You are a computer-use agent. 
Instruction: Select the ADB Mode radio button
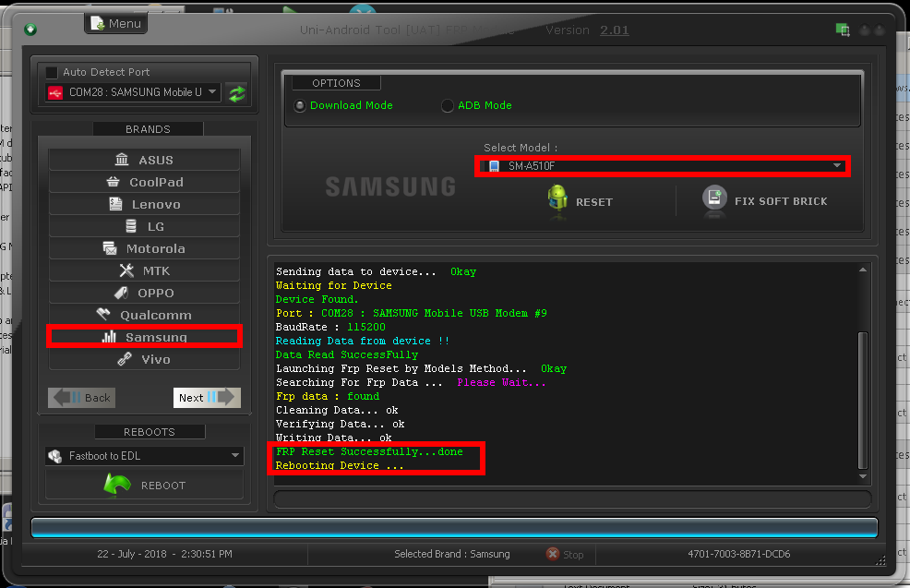pos(447,105)
